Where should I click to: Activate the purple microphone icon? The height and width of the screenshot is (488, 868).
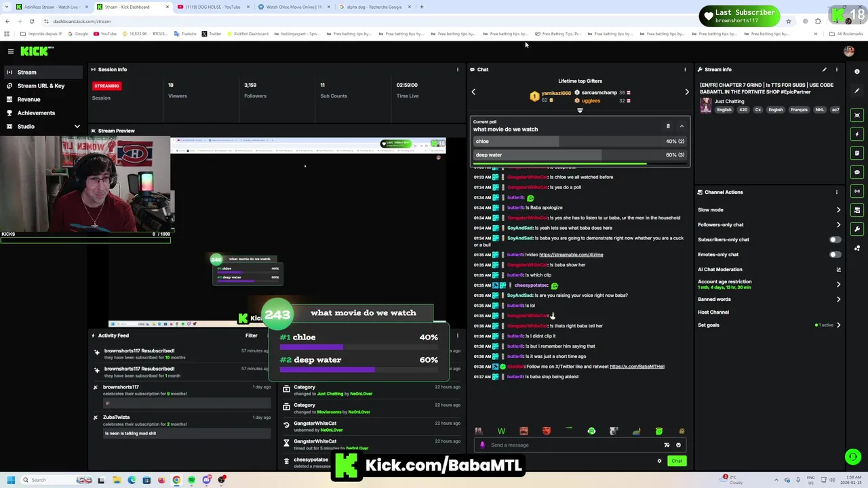point(482,445)
